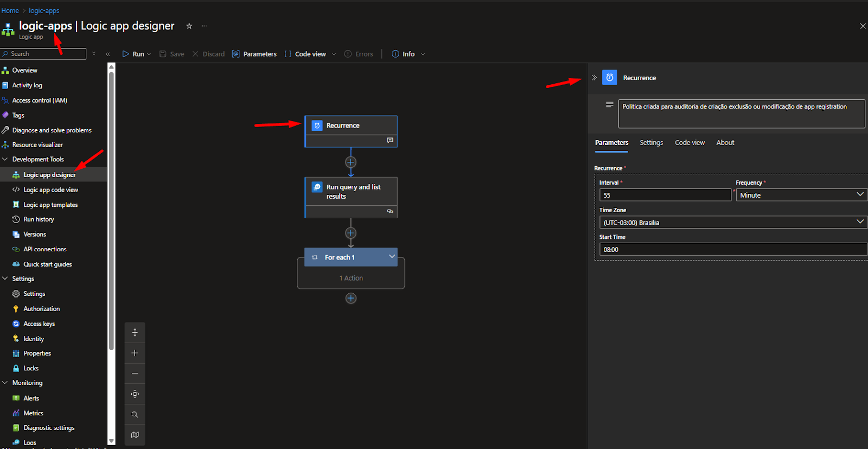Collapse the For each 1 block
This screenshot has width=868, height=449.
click(392, 257)
